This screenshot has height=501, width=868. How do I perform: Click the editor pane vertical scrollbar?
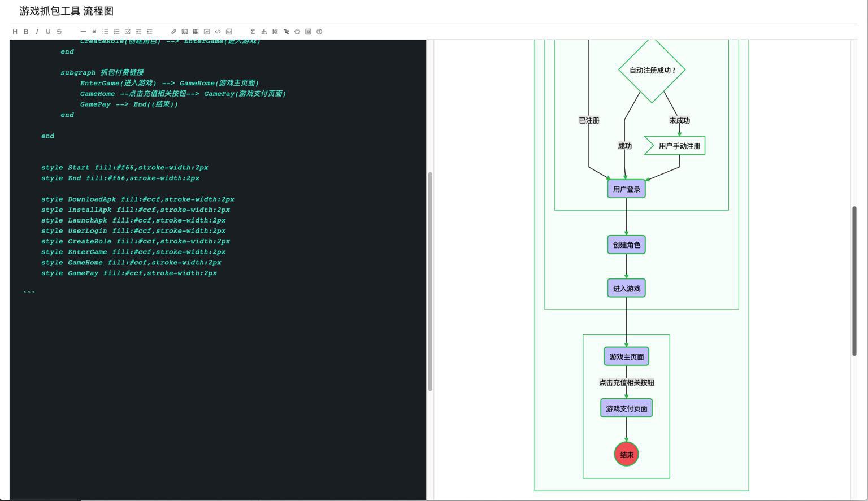pos(430,281)
